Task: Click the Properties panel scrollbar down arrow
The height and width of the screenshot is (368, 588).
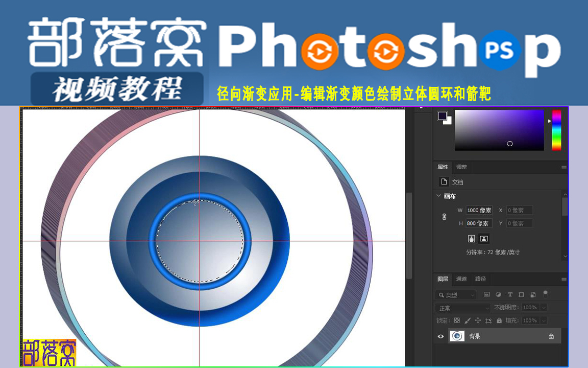Action: coord(565,257)
